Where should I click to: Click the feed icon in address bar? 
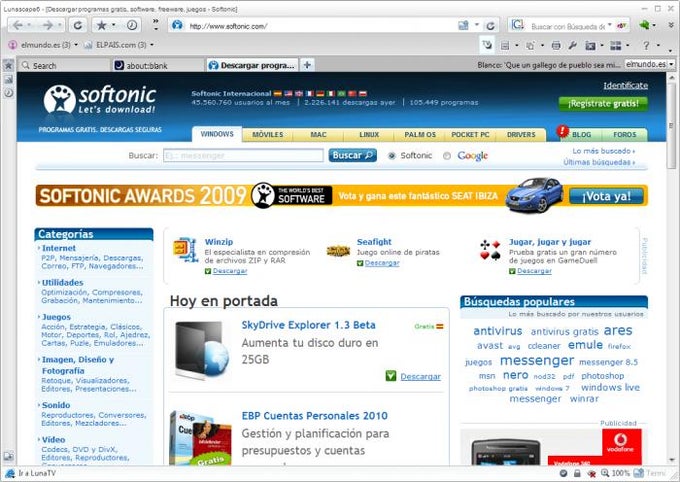[463, 26]
